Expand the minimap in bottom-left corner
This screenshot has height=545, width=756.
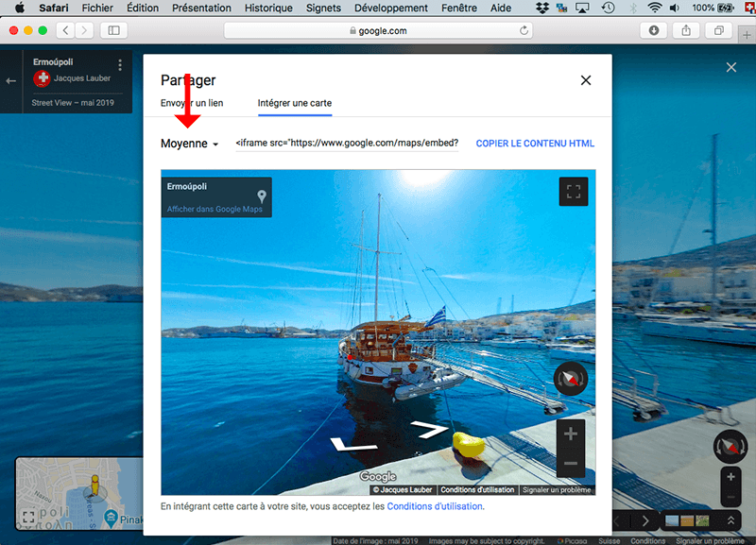(28, 518)
